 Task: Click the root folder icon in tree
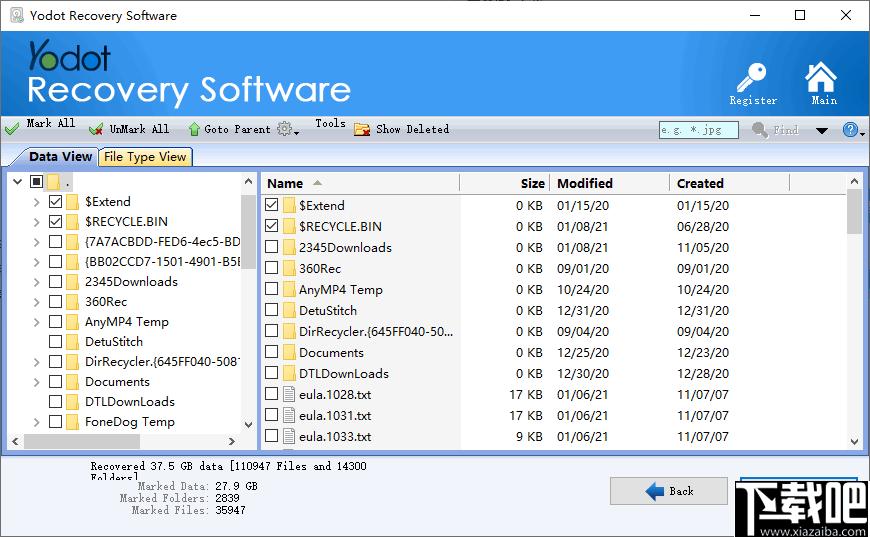click(53, 181)
